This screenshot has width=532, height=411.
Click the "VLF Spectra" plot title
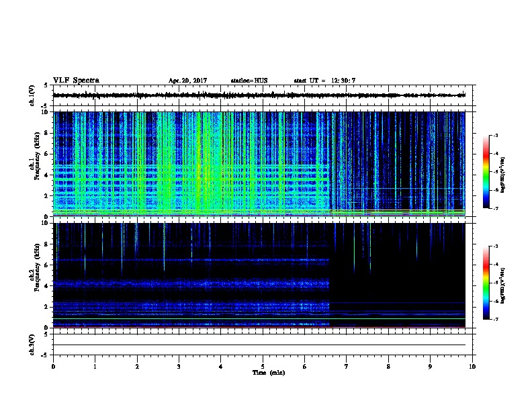[76, 81]
